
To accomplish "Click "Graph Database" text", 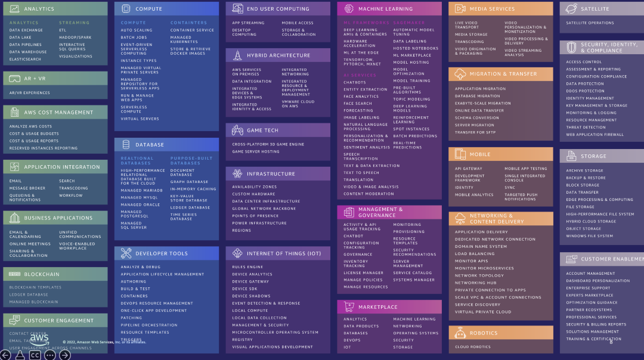I will [x=190, y=182].
